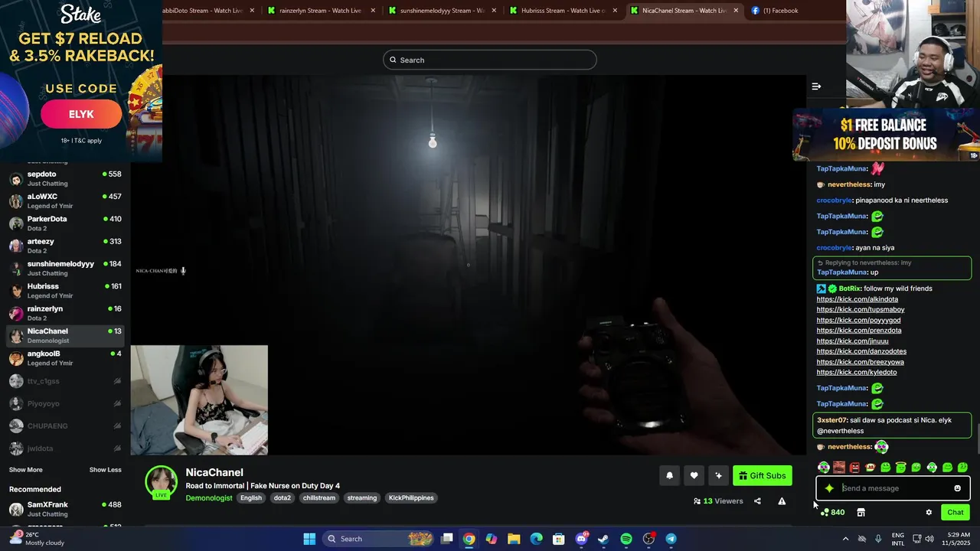This screenshot has width=980, height=551.
Task: Click the Kick search box
Action: (490, 60)
